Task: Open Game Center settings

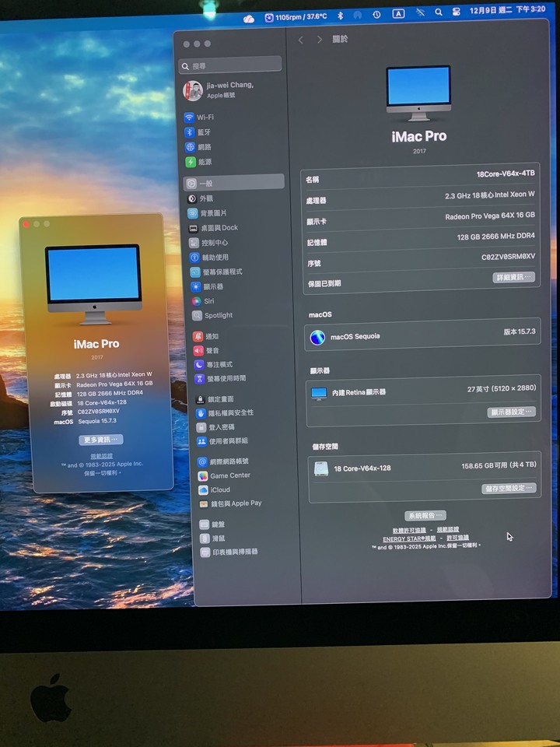Action: (x=229, y=475)
